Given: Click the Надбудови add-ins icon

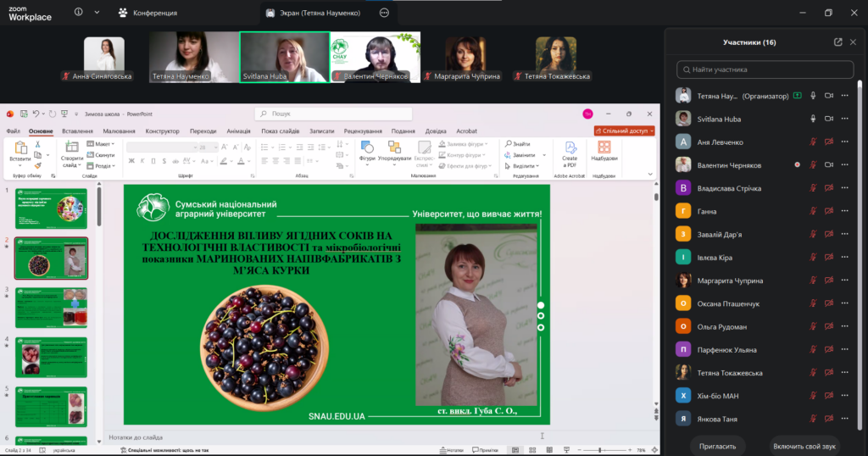Looking at the screenshot, I should coord(604,147).
